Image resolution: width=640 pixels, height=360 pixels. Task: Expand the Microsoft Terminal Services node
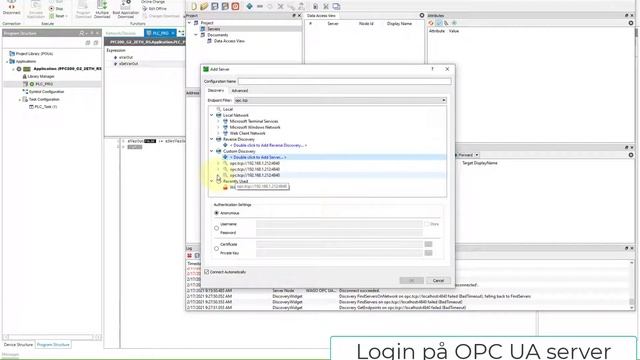(x=218, y=121)
